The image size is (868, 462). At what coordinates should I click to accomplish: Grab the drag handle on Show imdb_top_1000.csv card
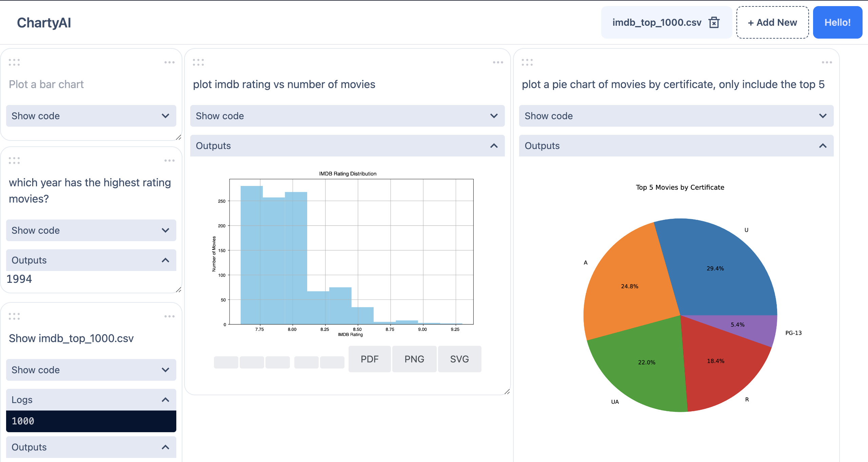[14, 316]
